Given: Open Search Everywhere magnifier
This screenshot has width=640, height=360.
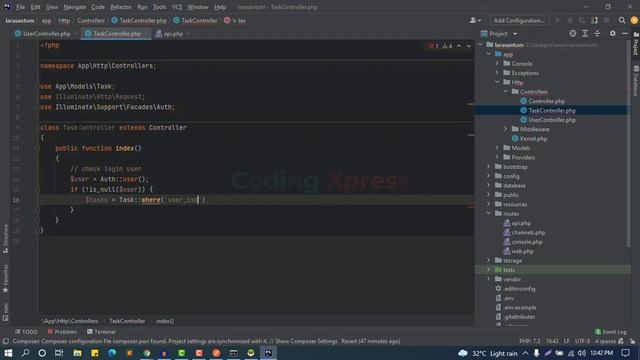Looking at the screenshot, I should tap(622, 20).
